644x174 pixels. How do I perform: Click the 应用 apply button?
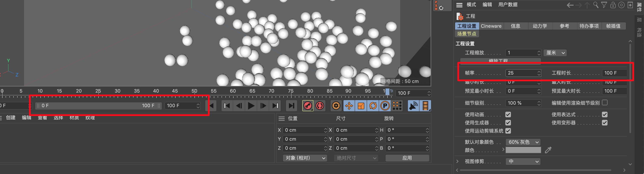coord(407,158)
